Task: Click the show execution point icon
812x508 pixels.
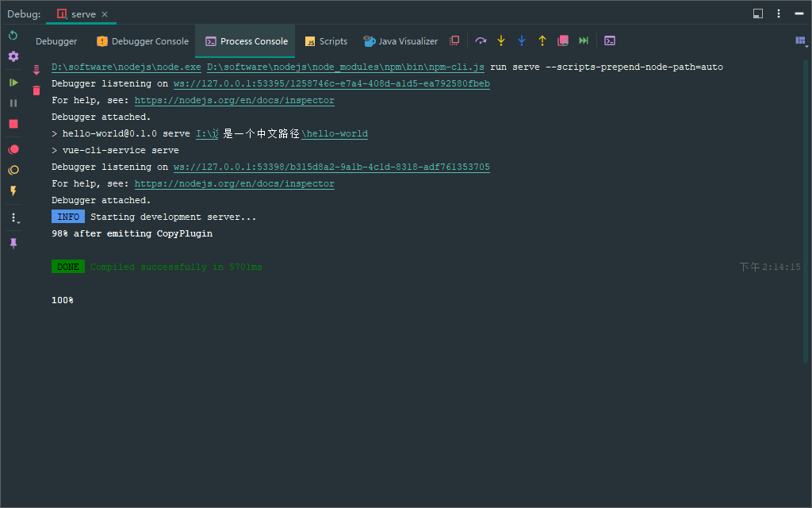Action: [454, 41]
